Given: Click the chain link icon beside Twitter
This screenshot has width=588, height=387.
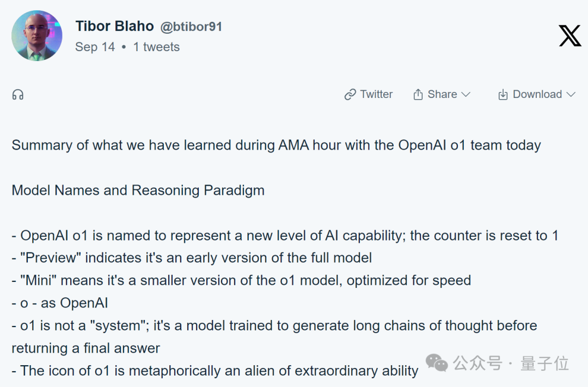Looking at the screenshot, I should tap(350, 95).
